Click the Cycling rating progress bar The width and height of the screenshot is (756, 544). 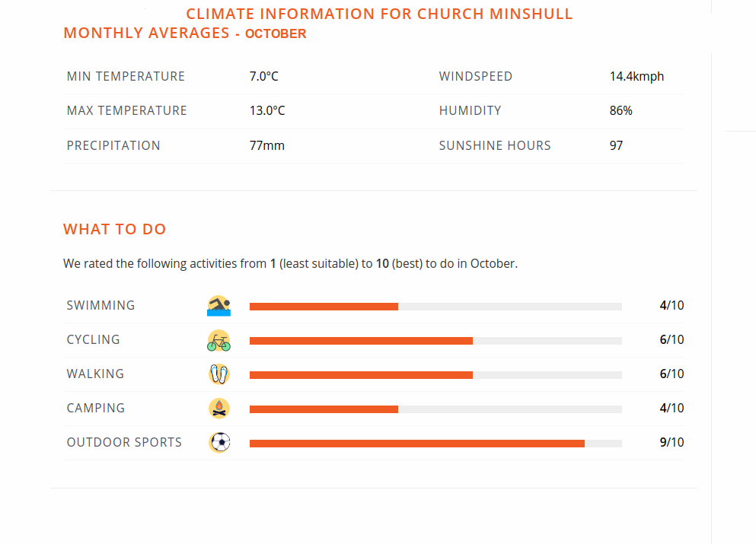coord(435,341)
